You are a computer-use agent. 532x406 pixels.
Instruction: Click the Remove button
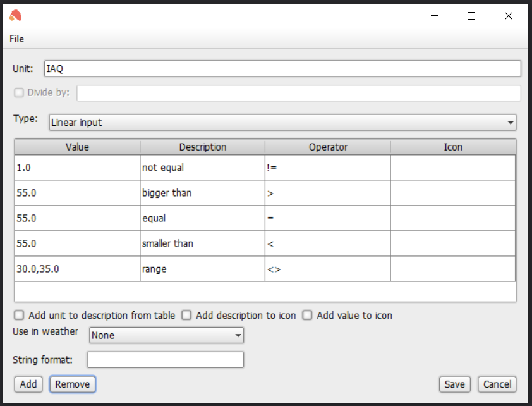coord(72,384)
